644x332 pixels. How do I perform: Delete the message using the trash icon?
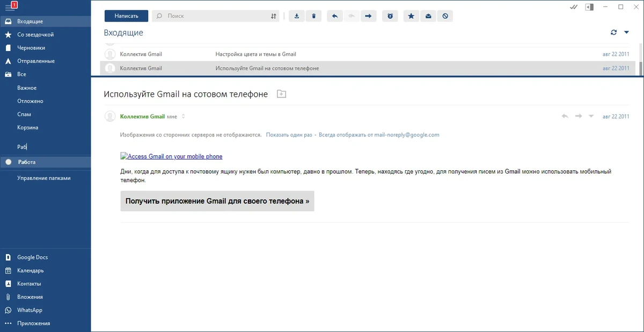(x=313, y=16)
